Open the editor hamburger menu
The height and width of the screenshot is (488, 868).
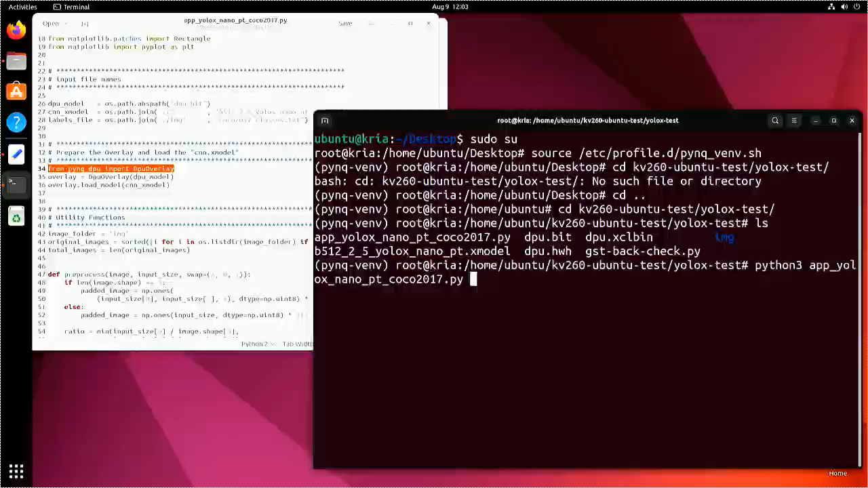[371, 23]
